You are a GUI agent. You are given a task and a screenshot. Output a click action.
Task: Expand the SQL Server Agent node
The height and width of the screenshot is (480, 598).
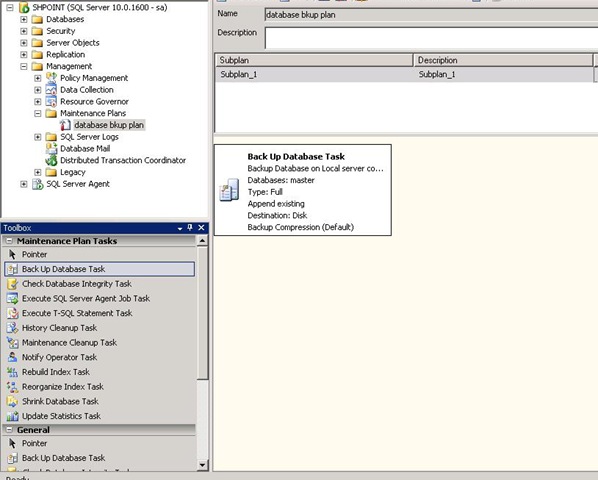click(24, 184)
